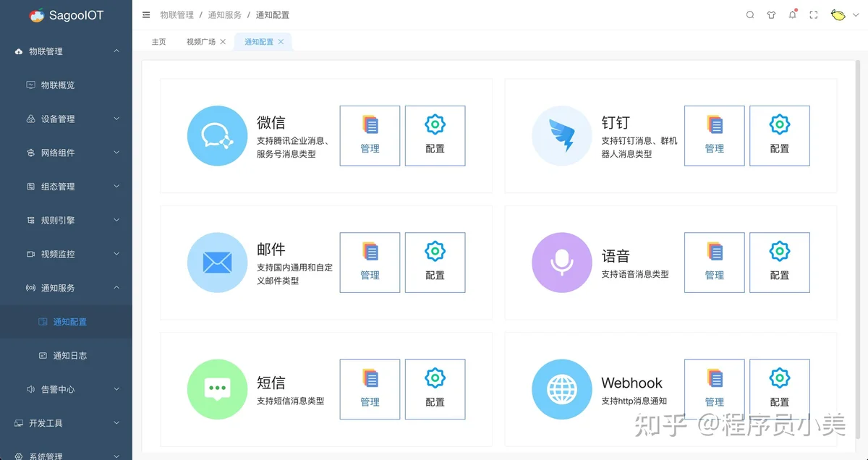Open 邮件 配置 gear icon

pos(435,251)
